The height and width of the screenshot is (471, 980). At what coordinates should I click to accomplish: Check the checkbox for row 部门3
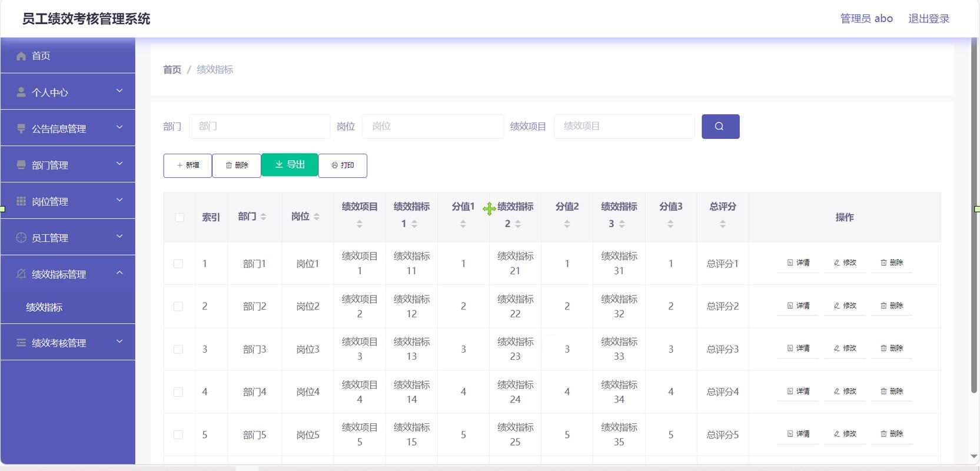[x=178, y=349]
